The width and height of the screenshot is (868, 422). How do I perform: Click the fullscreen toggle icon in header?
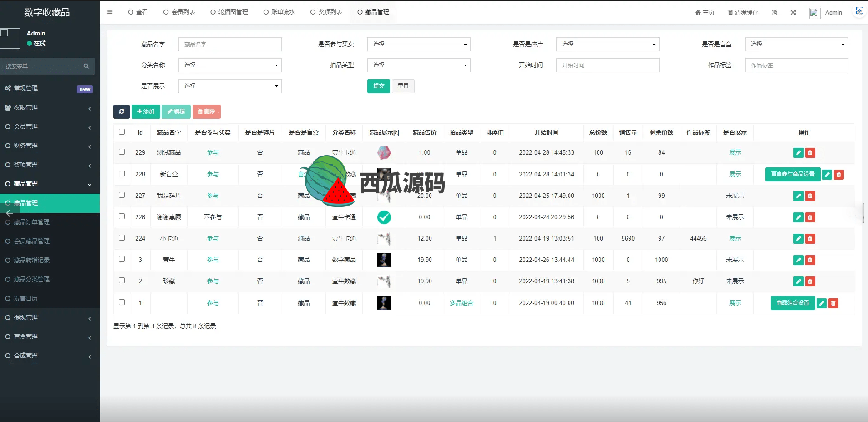point(793,13)
